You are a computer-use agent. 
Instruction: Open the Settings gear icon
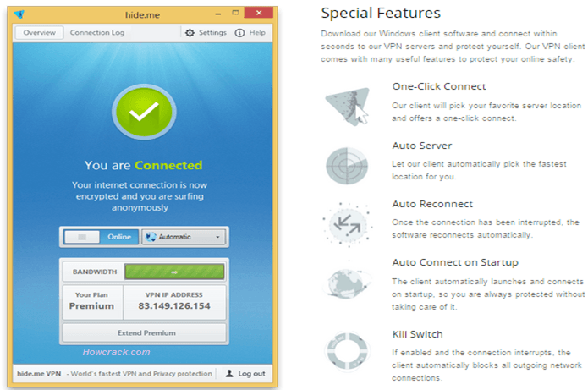tap(190, 33)
